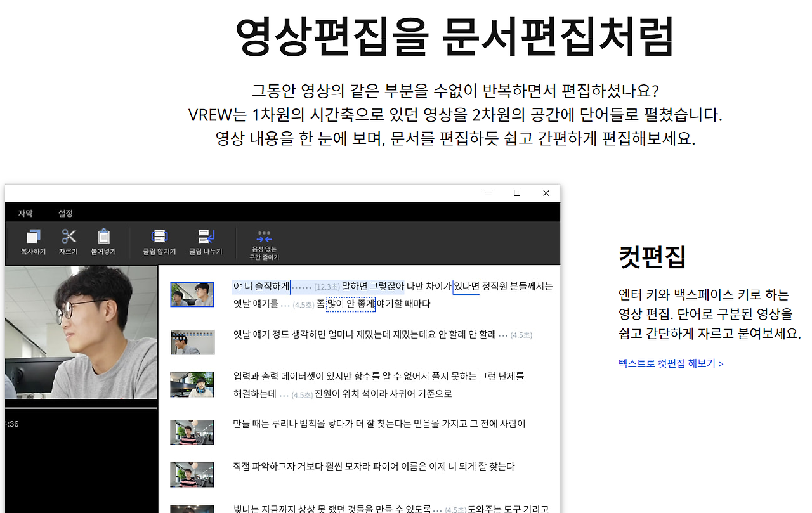This screenshot has height=513, width=812.
Task: Select the 자르기 scissors tool
Action: tap(69, 237)
